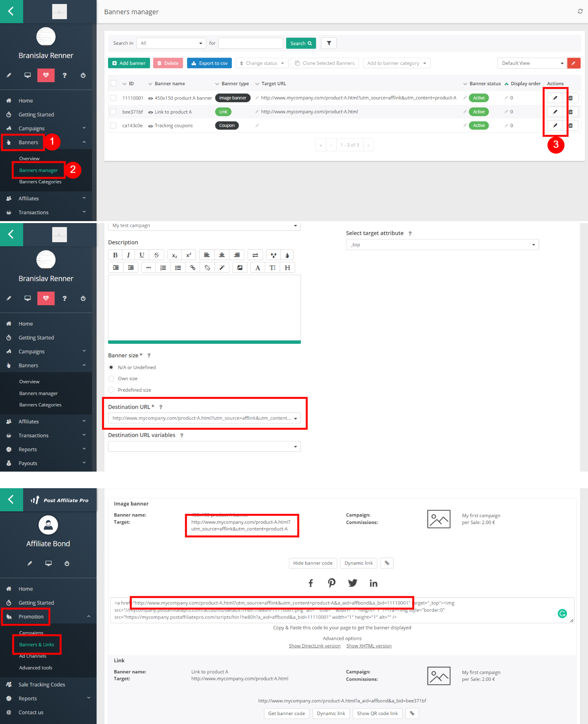Click the Add banner button
The height and width of the screenshot is (724, 588).
(x=129, y=63)
